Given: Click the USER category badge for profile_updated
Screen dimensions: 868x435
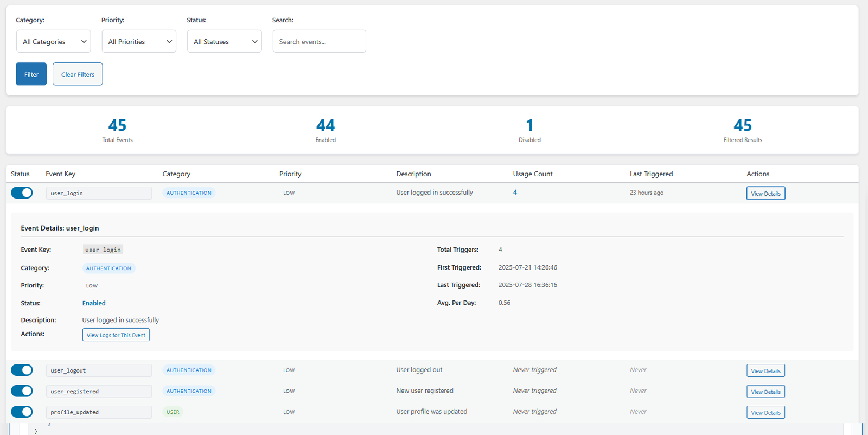Looking at the screenshot, I should 173,412.
